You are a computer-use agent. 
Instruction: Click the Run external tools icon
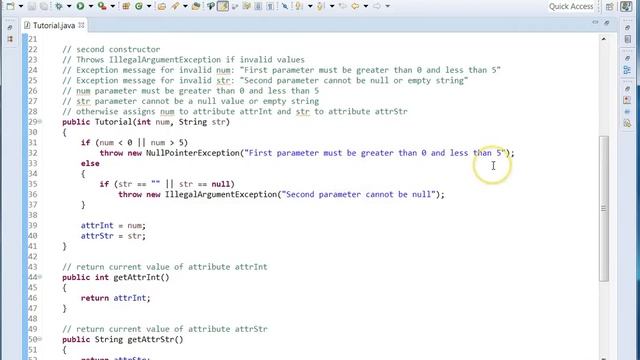pyautogui.click(x=102, y=6)
